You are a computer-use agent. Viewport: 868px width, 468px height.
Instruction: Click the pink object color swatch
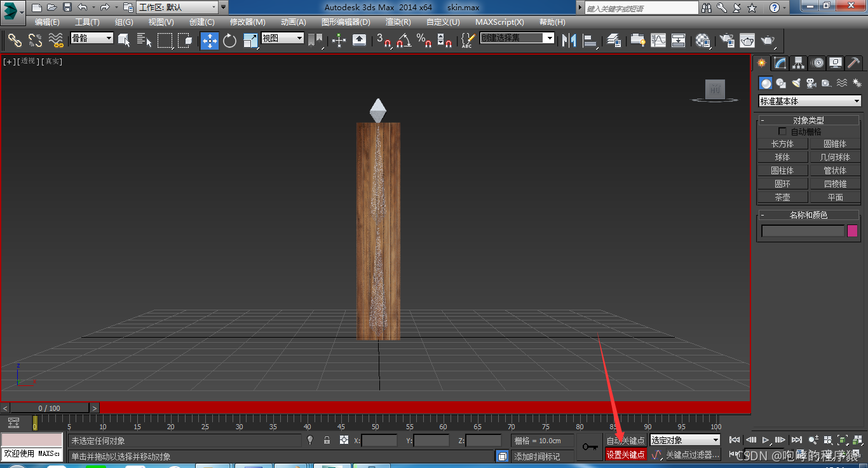coord(853,231)
